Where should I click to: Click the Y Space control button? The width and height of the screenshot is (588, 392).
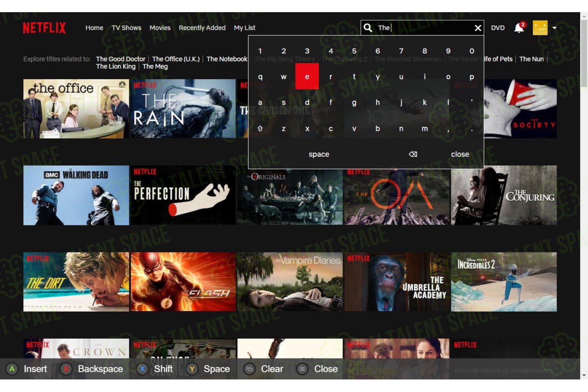[x=209, y=369]
